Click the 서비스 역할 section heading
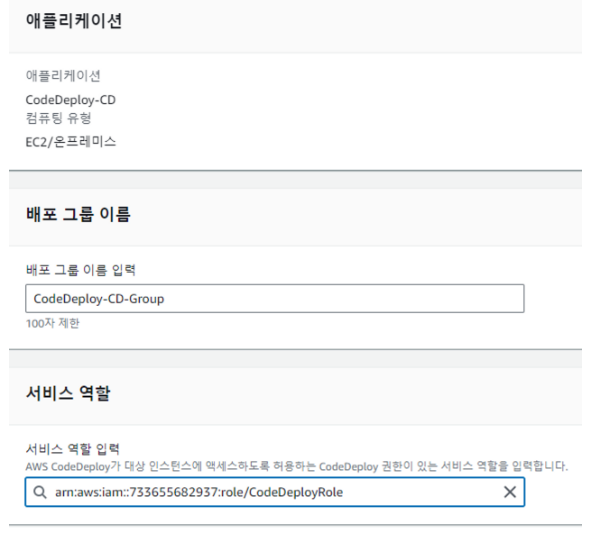Viewport: 615px width, 539px height. click(x=68, y=393)
